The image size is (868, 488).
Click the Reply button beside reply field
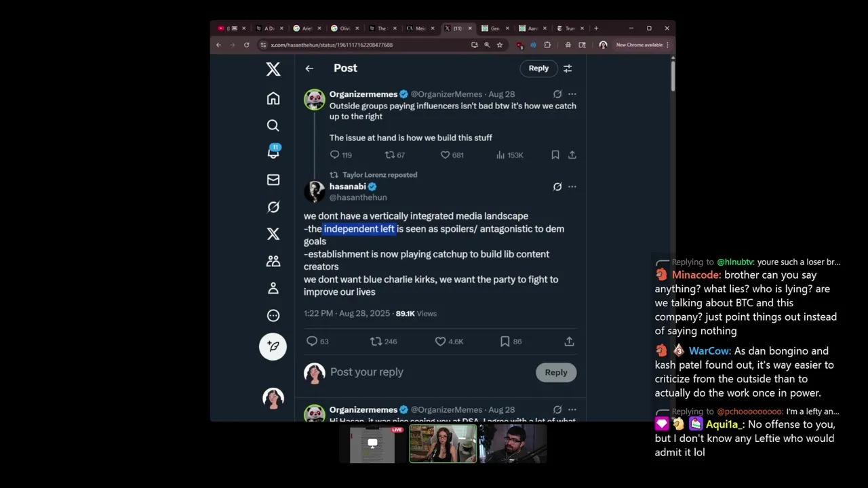pos(556,372)
